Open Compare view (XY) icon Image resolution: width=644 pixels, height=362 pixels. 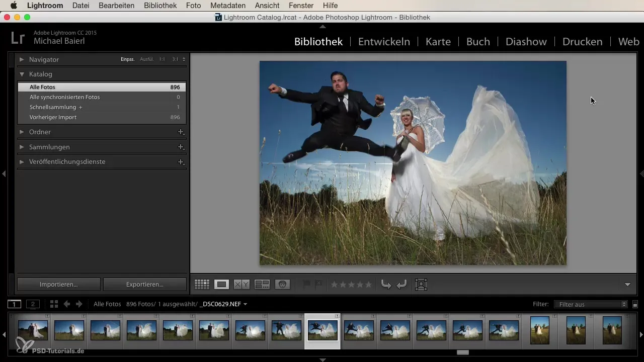point(242,285)
